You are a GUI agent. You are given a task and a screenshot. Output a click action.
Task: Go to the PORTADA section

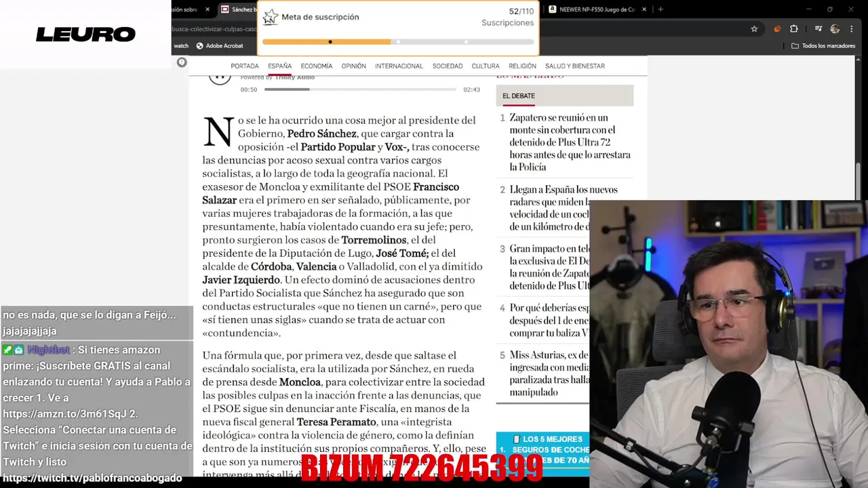click(245, 66)
